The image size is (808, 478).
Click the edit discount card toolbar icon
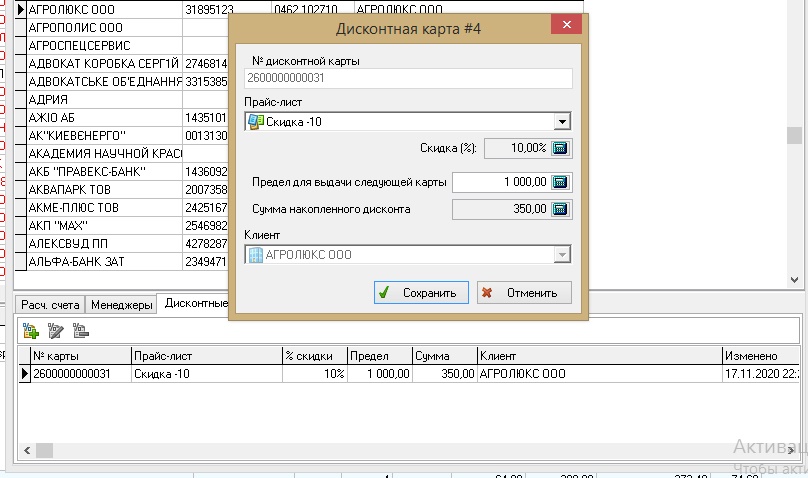point(56,330)
